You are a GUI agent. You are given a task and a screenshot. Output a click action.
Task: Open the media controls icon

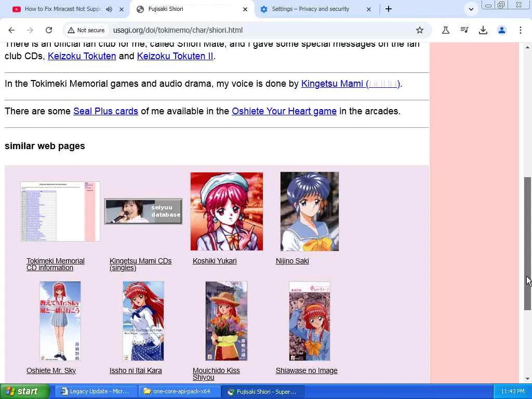(464, 30)
